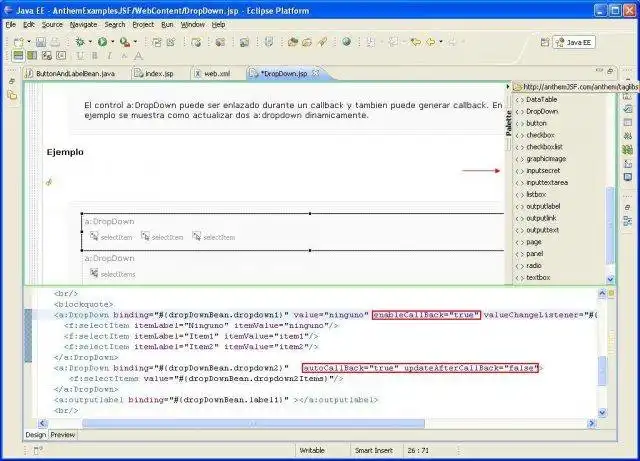Select the Java EE perspective button
The height and width of the screenshot is (461, 640).
(x=573, y=42)
